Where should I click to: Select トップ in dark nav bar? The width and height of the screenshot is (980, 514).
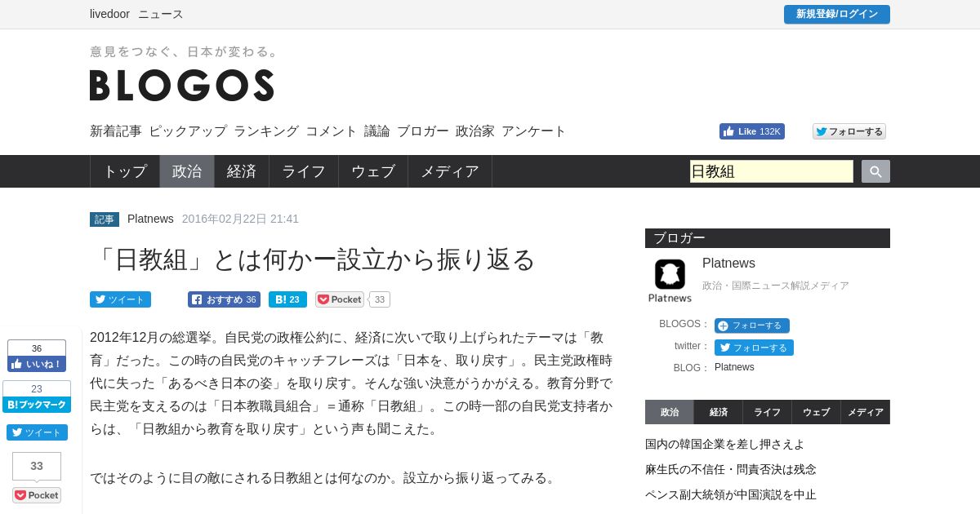[125, 171]
